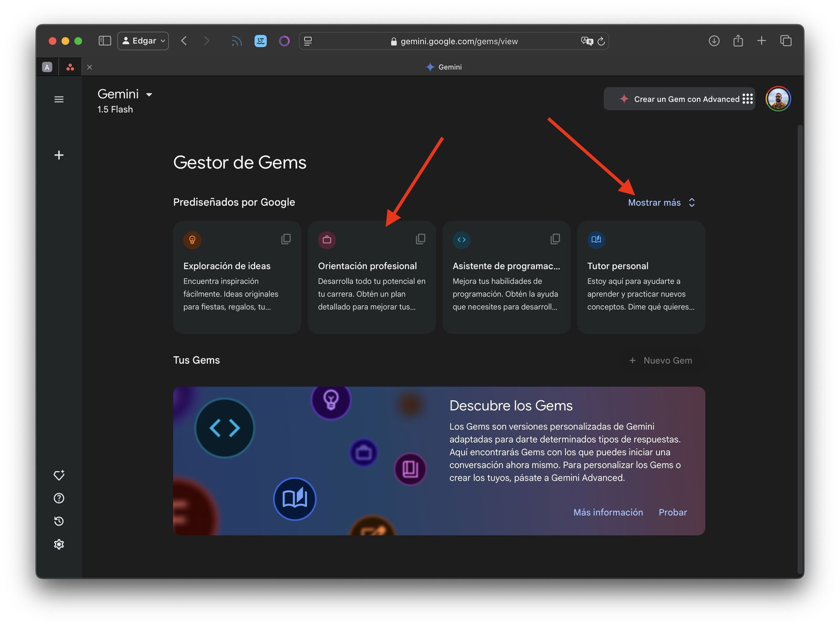The width and height of the screenshot is (840, 626).
Task: Click Crear un Gem con Advanced button
Action: [x=679, y=99]
